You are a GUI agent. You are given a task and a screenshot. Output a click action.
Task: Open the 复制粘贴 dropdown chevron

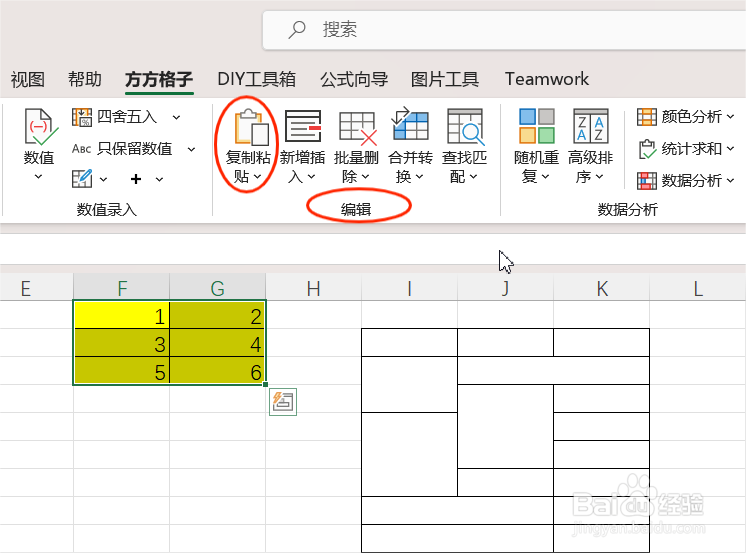(x=257, y=177)
